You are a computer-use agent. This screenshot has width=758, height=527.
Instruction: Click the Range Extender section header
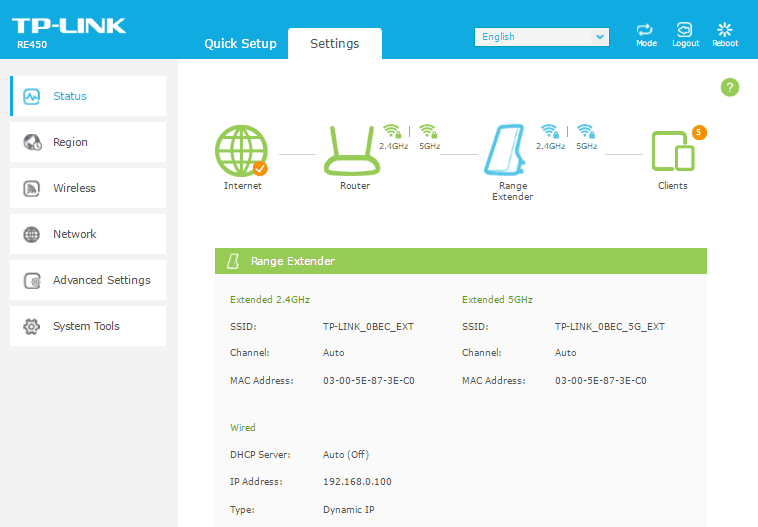(461, 261)
